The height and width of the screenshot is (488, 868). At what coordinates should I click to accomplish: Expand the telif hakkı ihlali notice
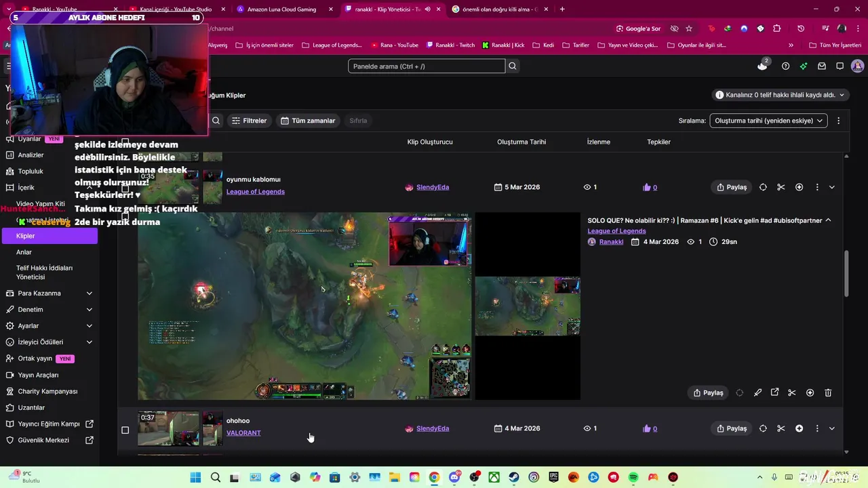click(781, 95)
